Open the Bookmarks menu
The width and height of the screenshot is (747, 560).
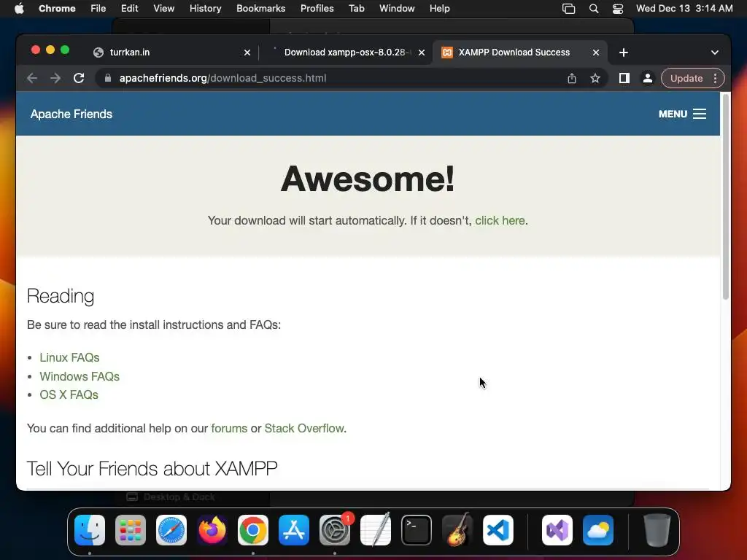click(260, 9)
